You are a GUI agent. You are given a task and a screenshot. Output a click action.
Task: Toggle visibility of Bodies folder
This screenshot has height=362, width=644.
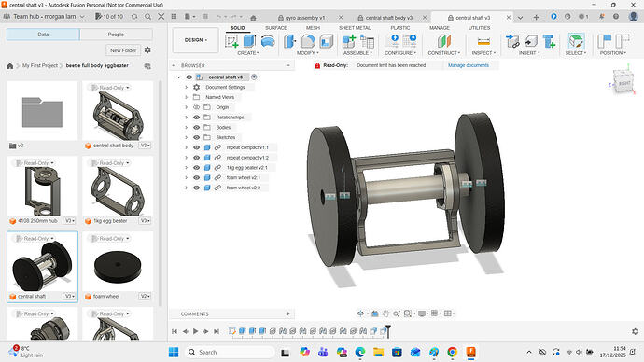[x=196, y=127]
